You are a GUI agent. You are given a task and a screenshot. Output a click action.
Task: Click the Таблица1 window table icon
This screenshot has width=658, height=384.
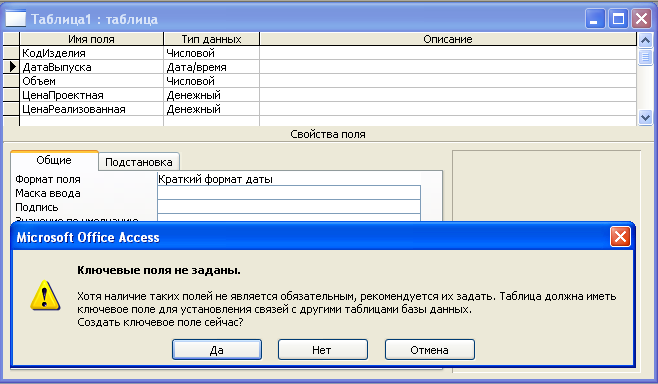click(16, 19)
